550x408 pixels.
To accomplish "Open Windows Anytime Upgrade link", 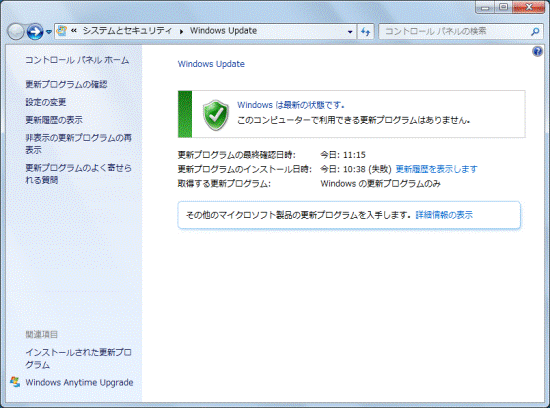I will [79, 382].
